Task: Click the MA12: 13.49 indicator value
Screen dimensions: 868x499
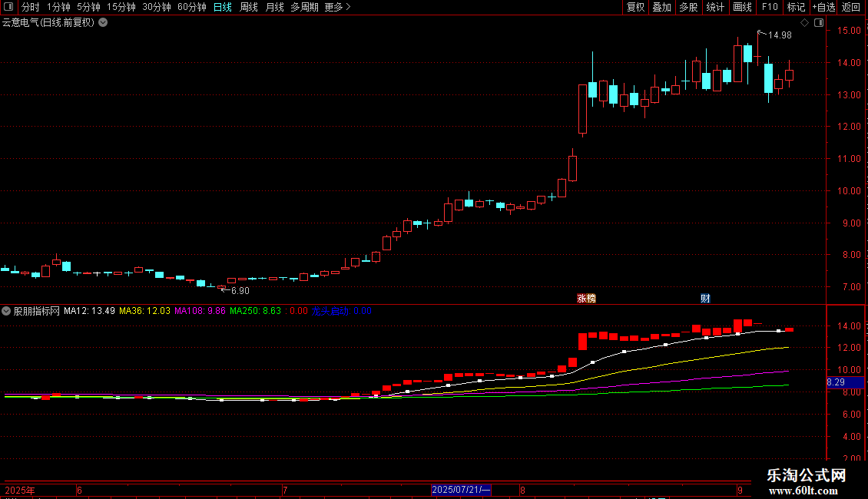Action: point(89,311)
